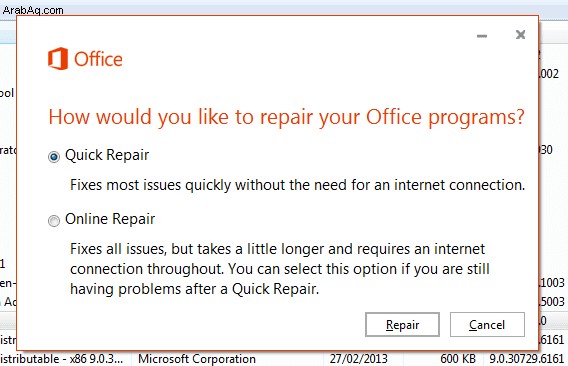Minimize the Office repair dialog
The image size is (568, 366).
482,36
